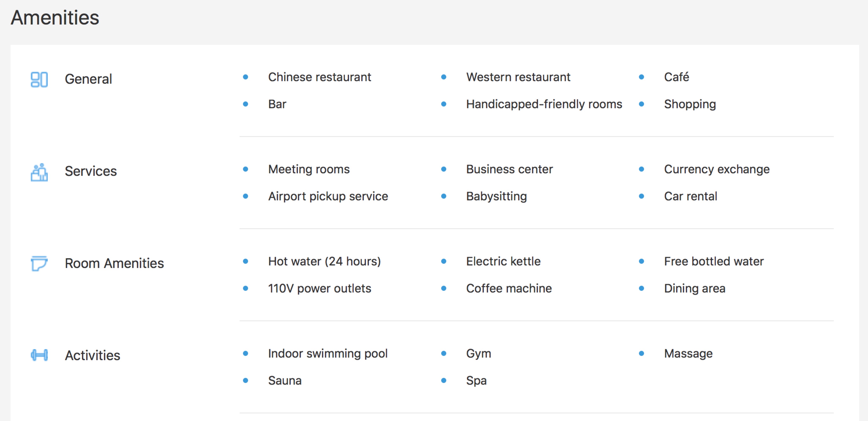The width and height of the screenshot is (868, 421).
Task: Select the Activities category label
Action: (92, 355)
